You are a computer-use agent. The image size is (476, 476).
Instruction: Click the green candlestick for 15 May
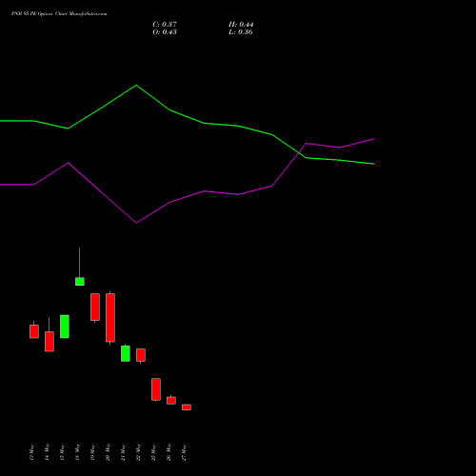65,327
